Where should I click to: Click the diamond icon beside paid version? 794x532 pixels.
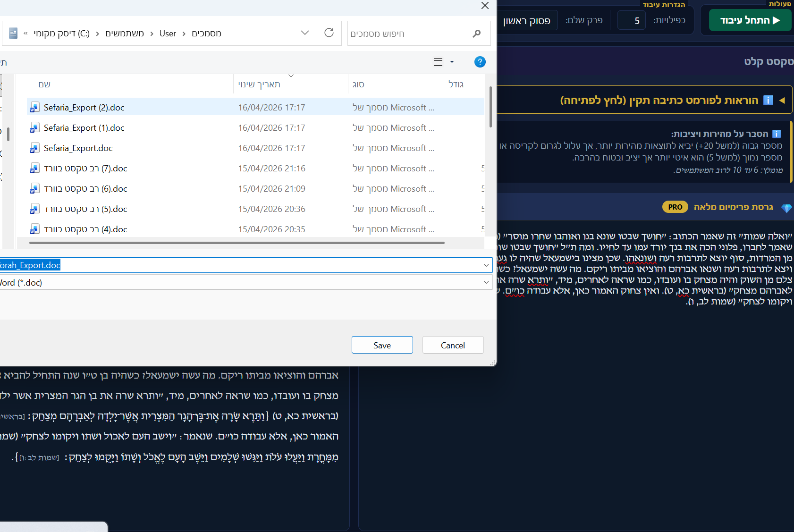point(786,208)
